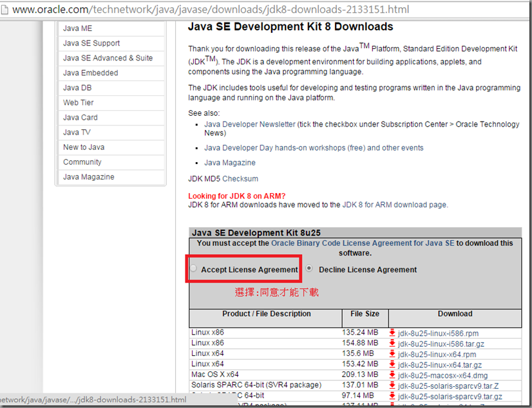Image resolution: width=532 pixels, height=408 pixels.
Task: Open JDK 8 for ARM download page link
Action: click(394, 205)
